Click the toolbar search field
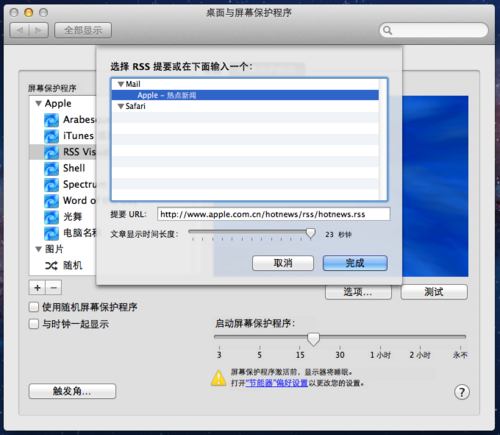This screenshot has height=435, width=500. [434, 30]
